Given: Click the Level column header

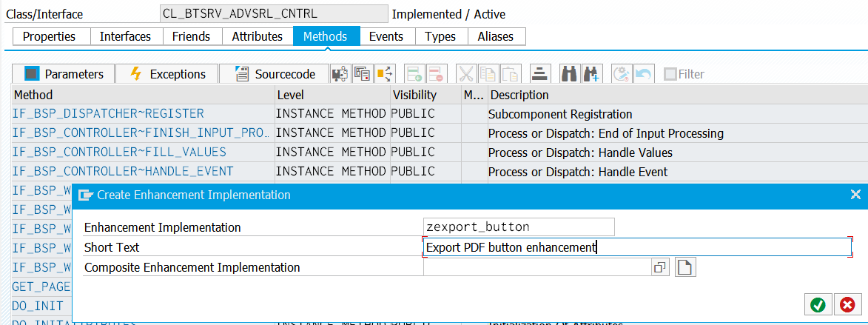Looking at the screenshot, I should click(333, 95).
